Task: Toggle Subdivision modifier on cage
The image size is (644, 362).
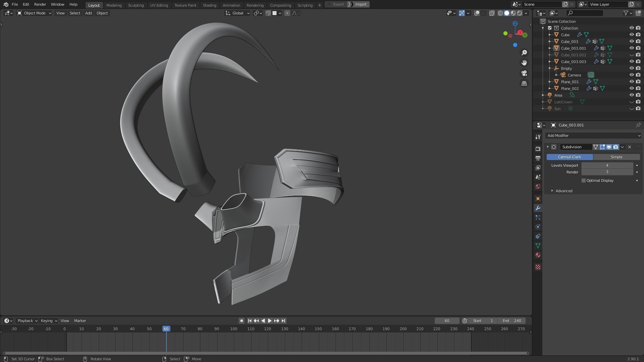Action: (596, 147)
